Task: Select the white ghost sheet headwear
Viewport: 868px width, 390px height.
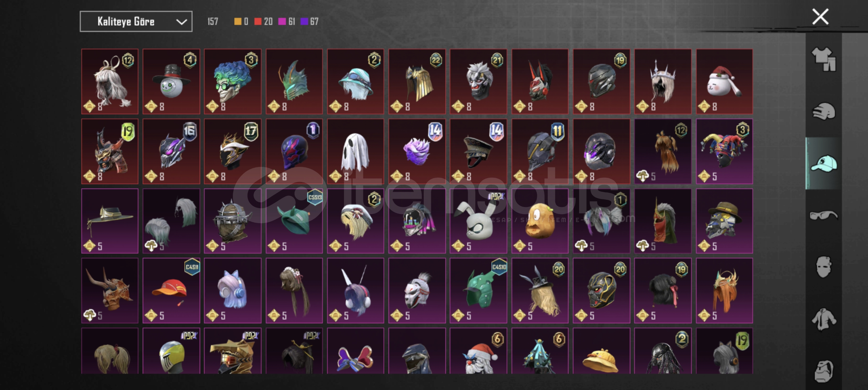Action: (x=355, y=151)
